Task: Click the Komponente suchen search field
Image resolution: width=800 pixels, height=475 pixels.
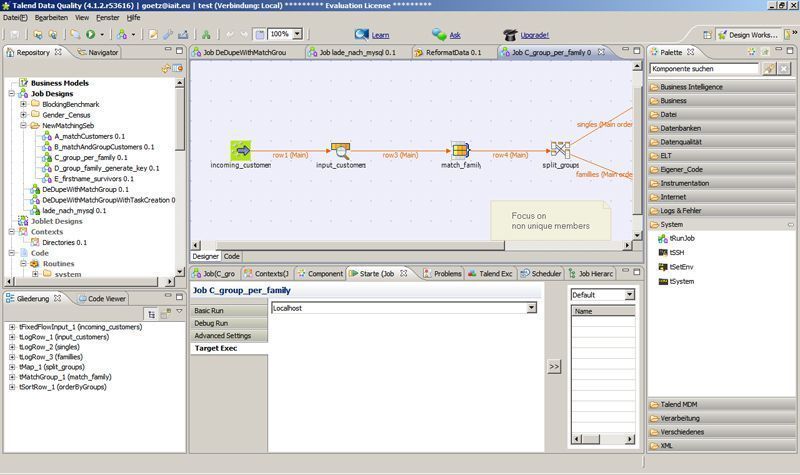Action: tap(705, 68)
